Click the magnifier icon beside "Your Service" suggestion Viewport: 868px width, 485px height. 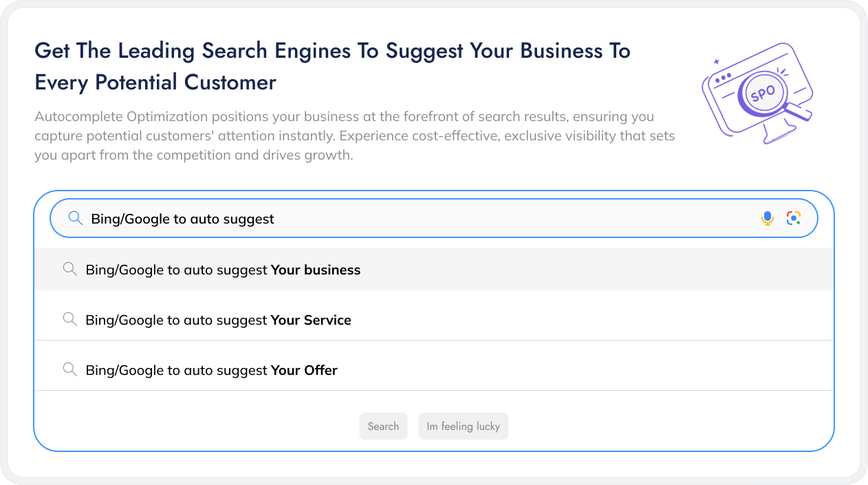[69, 319]
